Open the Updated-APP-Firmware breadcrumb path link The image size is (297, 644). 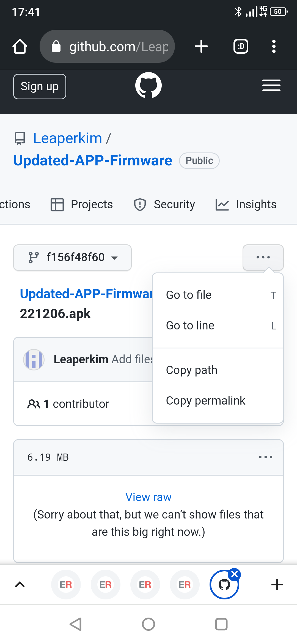click(x=86, y=294)
